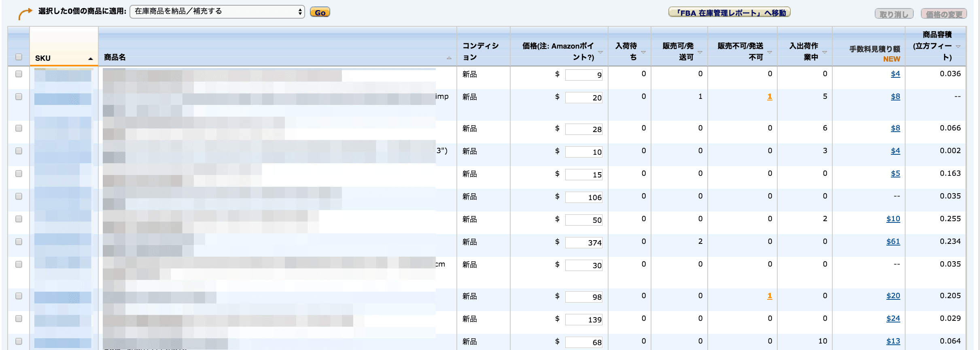The image size is (980, 350).
Task: Click the 取り消し button
Action: [894, 14]
